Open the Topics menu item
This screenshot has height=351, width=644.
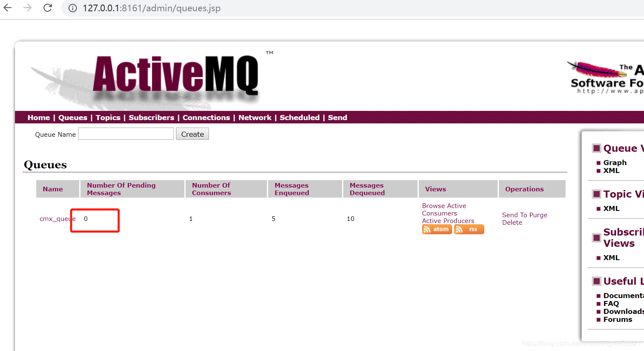pyautogui.click(x=108, y=118)
